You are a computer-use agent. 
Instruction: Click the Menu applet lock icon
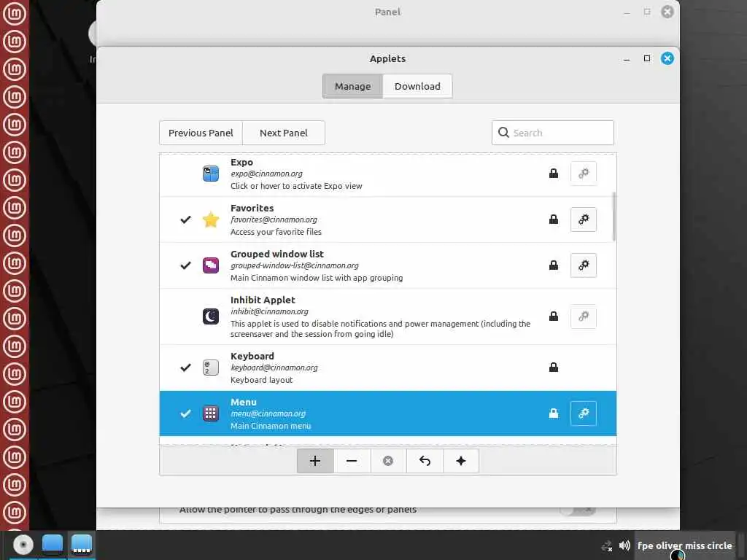click(554, 413)
